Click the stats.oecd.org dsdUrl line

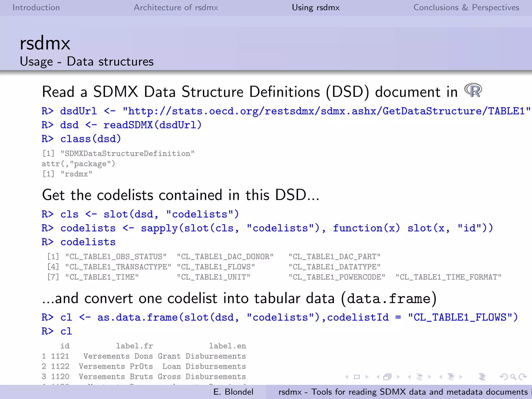[x=286, y=111]
